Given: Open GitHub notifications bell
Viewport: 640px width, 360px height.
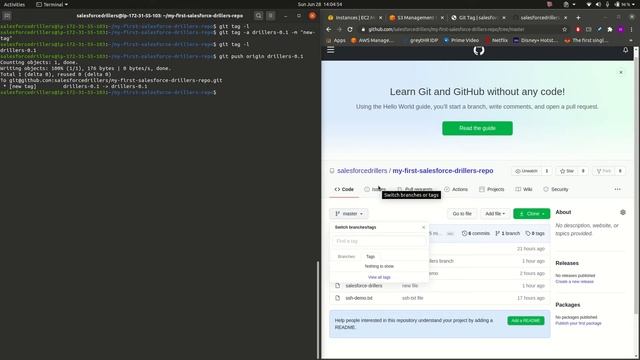Looking at the screenshot, I should [625, 50].
